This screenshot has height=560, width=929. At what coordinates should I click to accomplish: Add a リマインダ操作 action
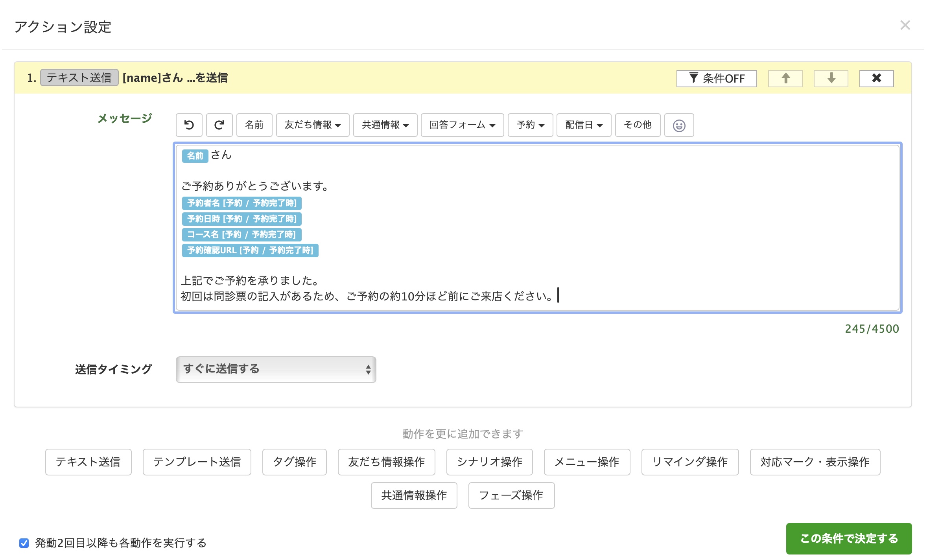pos(690,462)
